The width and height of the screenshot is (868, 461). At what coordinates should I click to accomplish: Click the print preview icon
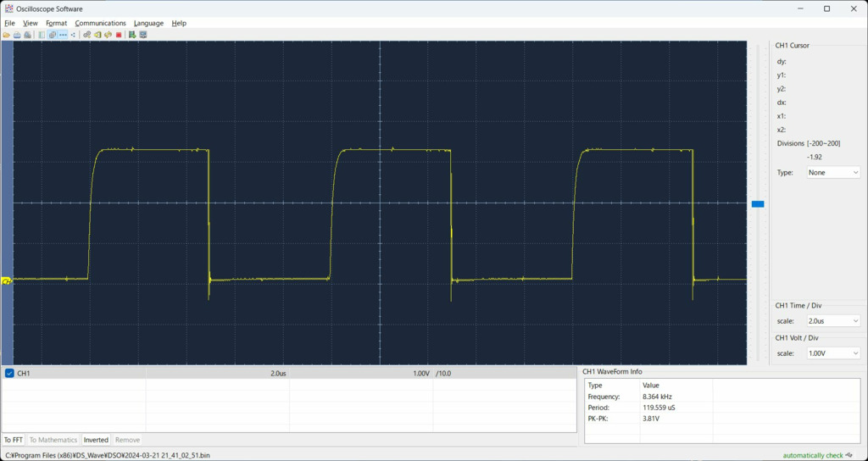pos(28,34)
